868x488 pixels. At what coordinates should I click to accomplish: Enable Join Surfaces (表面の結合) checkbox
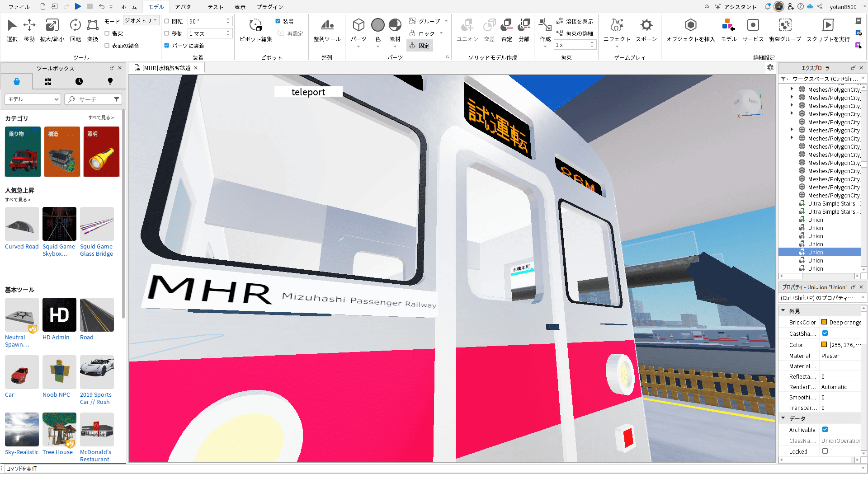(x=107, y=46)
